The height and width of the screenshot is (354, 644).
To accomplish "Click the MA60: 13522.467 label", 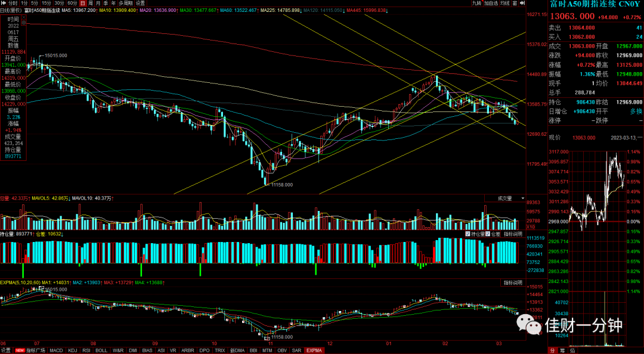I will [x=239, y=10].
